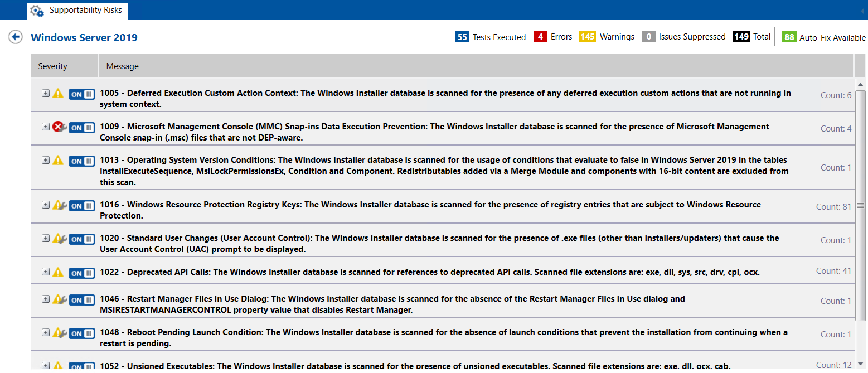This screenshot has height=373, width=868.
Task: Click the back arrow beside Windows Server 2019
Action: (15, 37)
